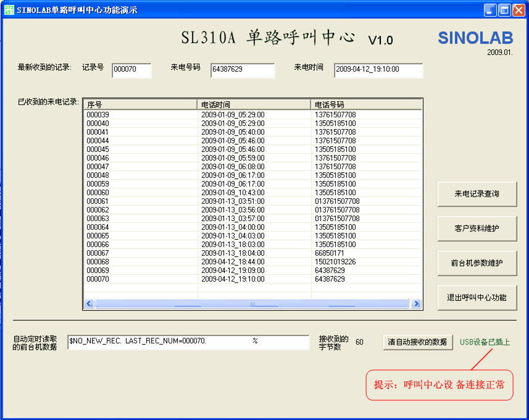The height and width of the screenshot is (420, 529).
Task: Select record row 000063
Action: pyautogui.click(x=252, y=219)
